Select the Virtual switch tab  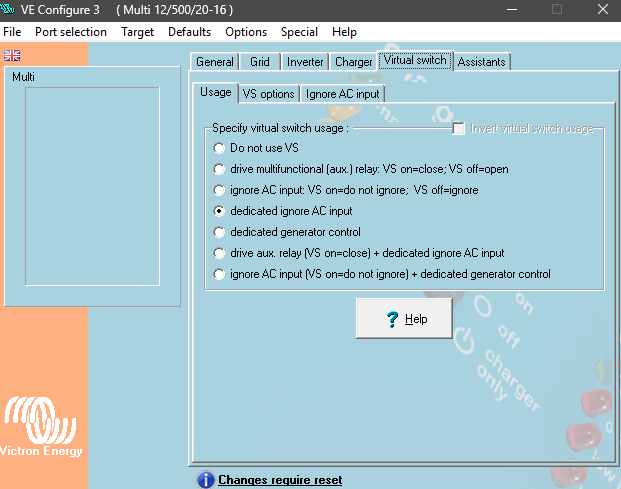point(415,60)
